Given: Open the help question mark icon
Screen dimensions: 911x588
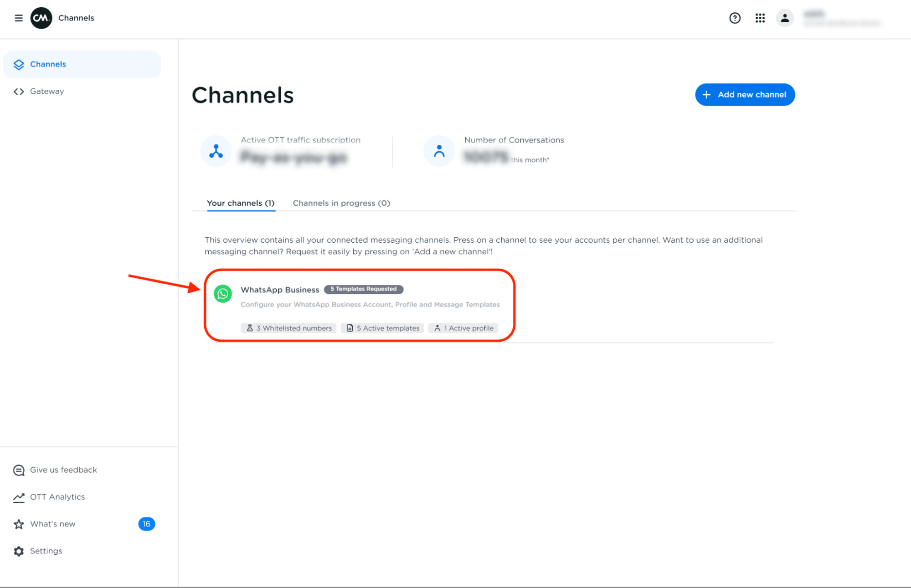Looking at the screenshot, I should pos(735,18).
